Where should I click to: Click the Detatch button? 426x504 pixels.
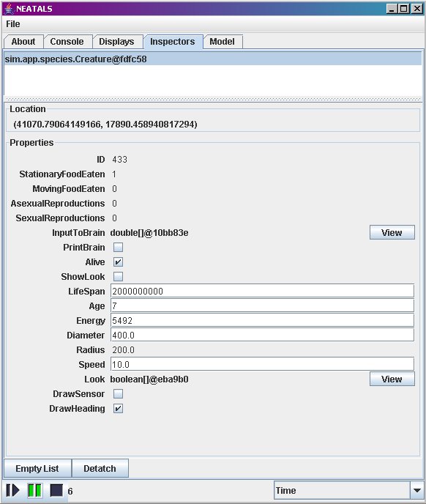pyautogui.click(x=100, y=468)
